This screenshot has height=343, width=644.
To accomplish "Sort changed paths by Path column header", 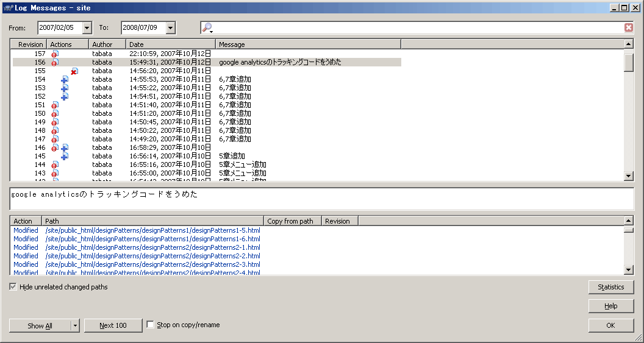I will pos(152,221).
